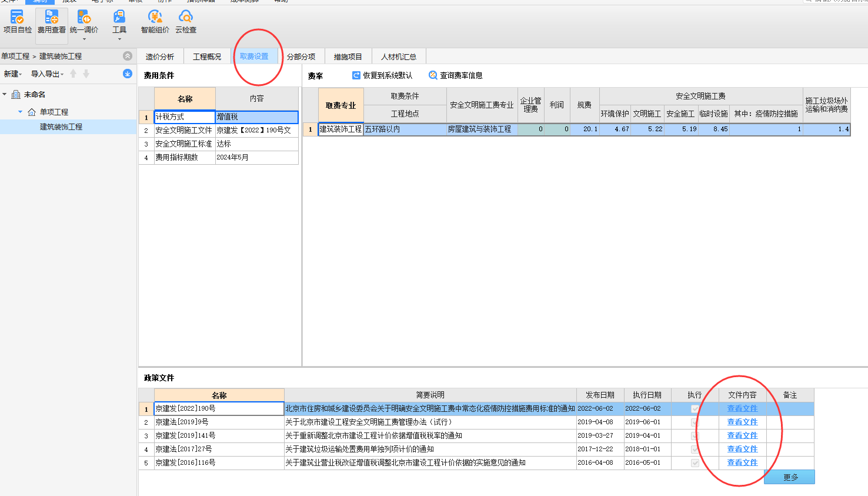Move selected project item up with arrow
868x496 pixels.
point(74,74)
